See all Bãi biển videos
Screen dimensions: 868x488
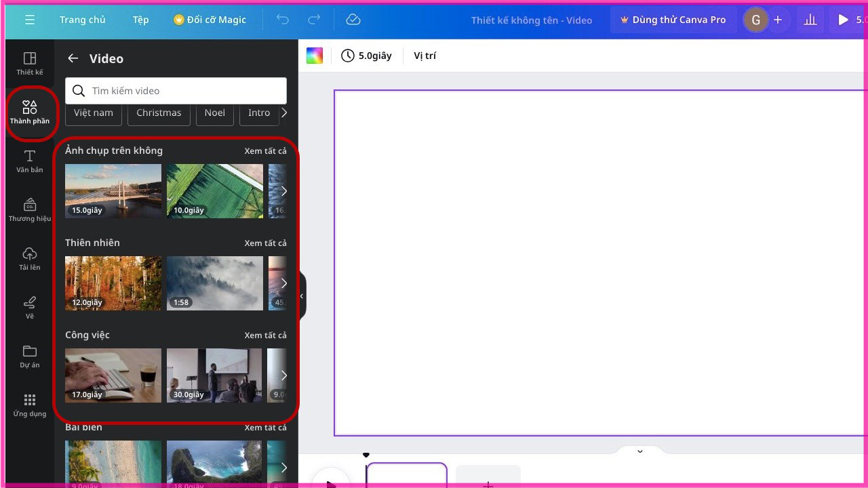click(265, 427)
